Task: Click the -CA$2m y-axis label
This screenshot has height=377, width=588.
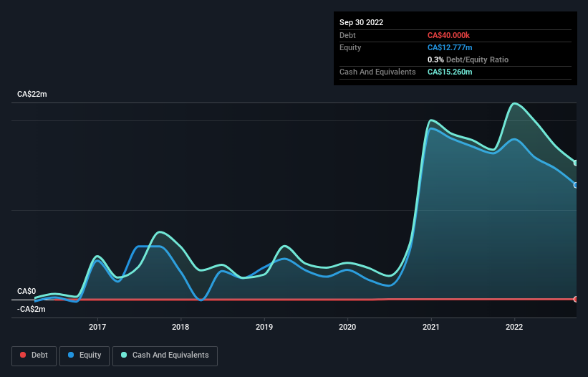Action: tap(31, 309)
